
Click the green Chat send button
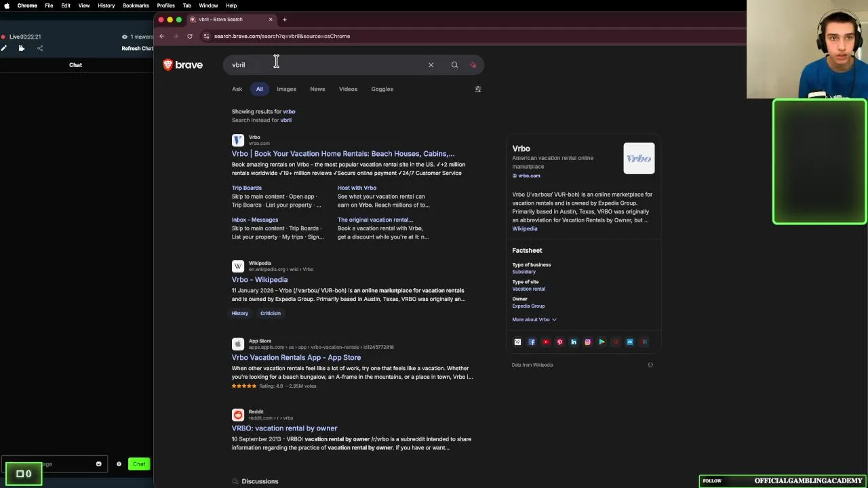[139, 464]
